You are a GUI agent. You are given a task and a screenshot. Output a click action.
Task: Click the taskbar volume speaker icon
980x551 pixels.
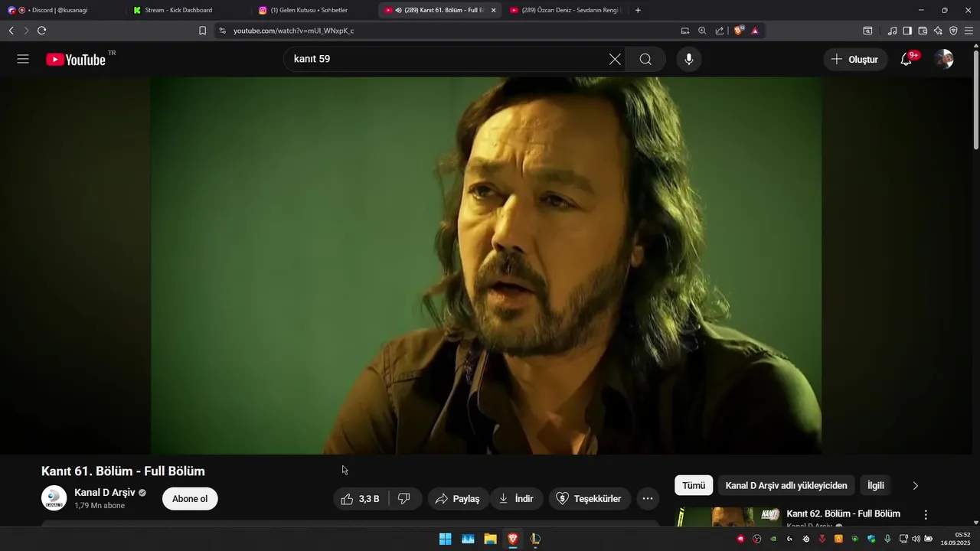916,539
